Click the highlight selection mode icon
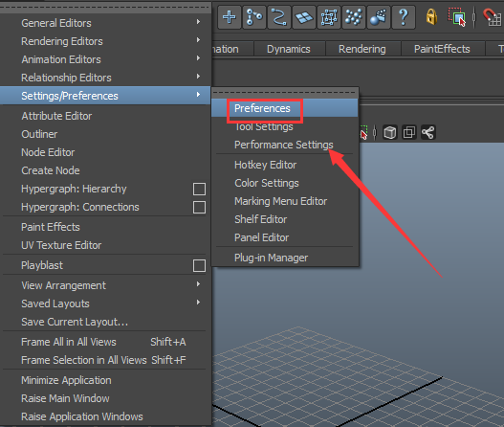Screen dimensions: 504x427 (x=457, y=16)
